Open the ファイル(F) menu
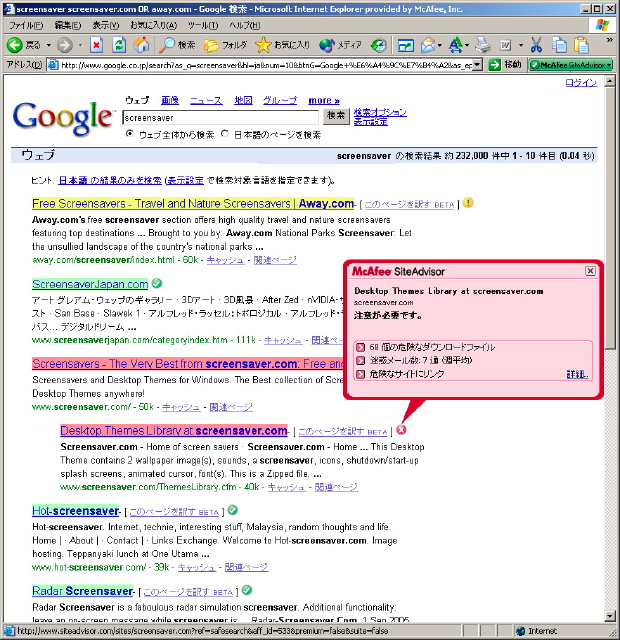Screen dimensions: 620x640 pyautogui.click(x=26, y=25)
